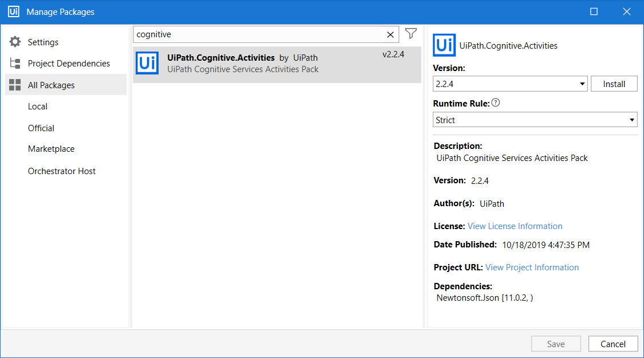The height and width of the screenshot is (358, 644).
Task: Click the help icon beside Runtime Rule
Action: [495, 102]
